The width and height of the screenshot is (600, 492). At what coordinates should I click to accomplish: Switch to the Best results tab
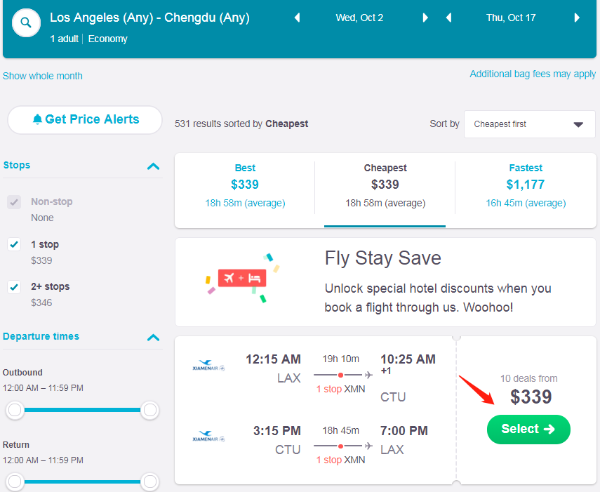pos(244,185)
